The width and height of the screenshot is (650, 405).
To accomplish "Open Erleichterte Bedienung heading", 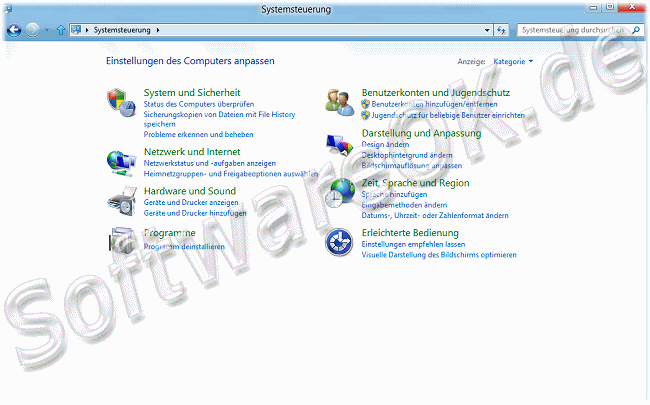I will (x=410, y=233).
